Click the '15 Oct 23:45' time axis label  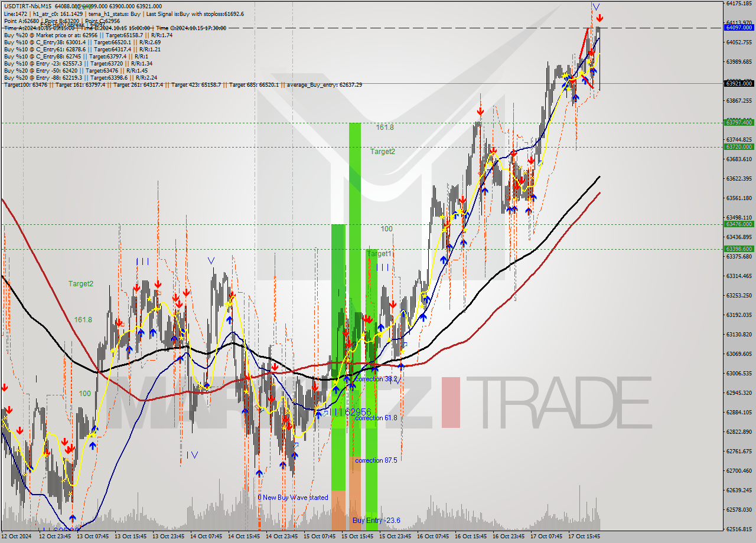[395, 537]
